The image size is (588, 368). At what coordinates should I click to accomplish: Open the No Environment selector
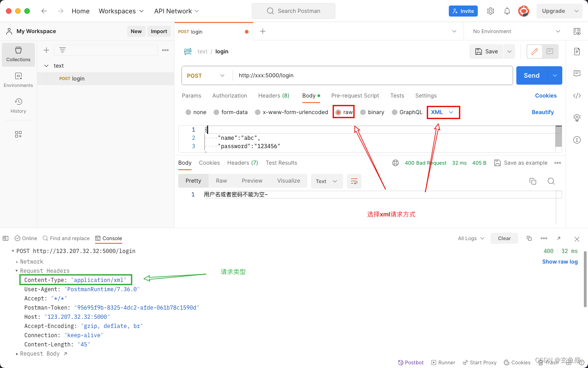coord(517,31)
